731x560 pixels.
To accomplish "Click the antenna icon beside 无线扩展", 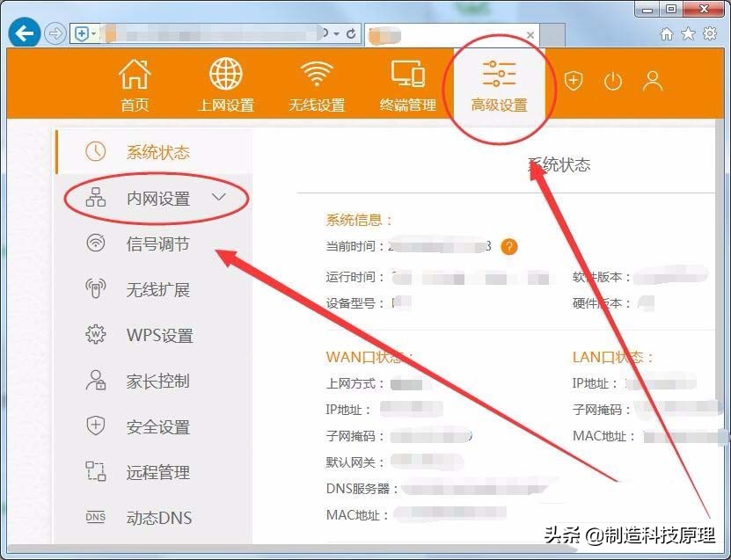I will [x=96, y=288].
